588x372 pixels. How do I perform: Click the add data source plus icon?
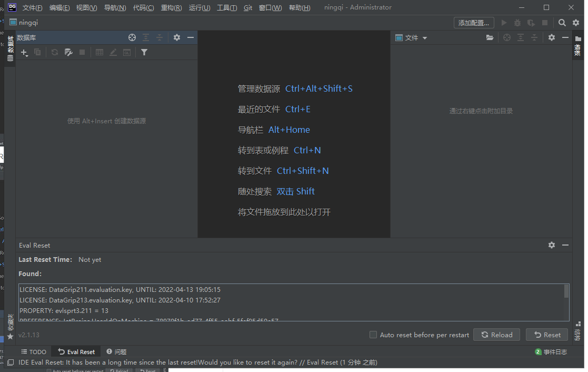click(24, 53)
